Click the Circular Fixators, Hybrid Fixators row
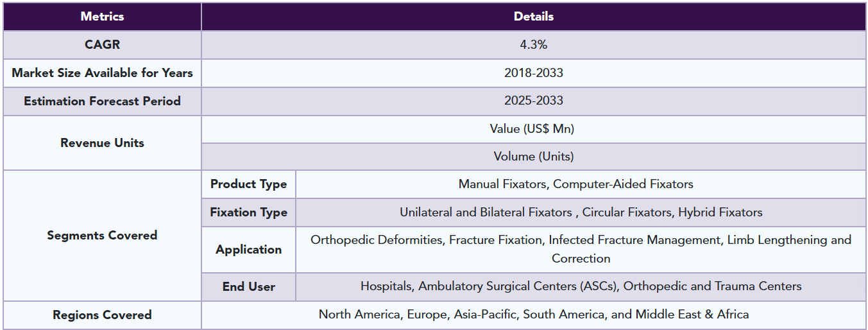 coord(581,213)
